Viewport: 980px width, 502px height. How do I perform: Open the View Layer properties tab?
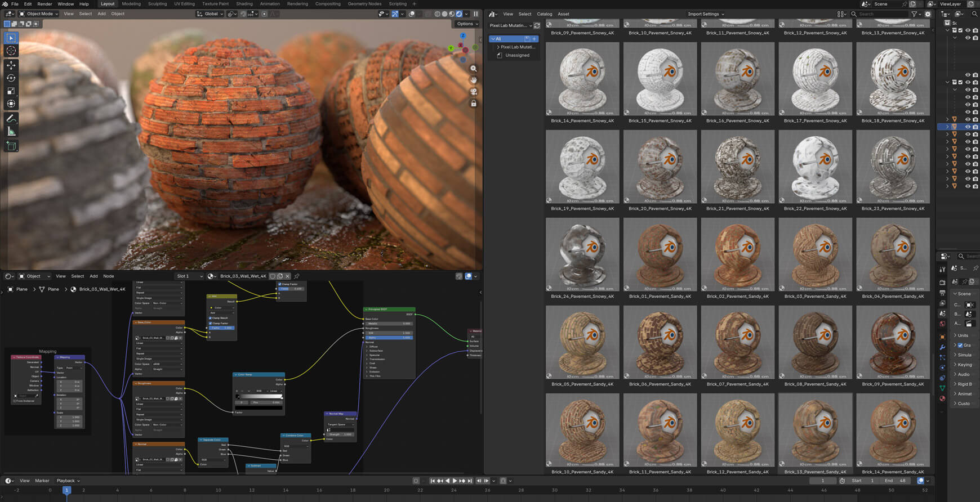point(942,303)
